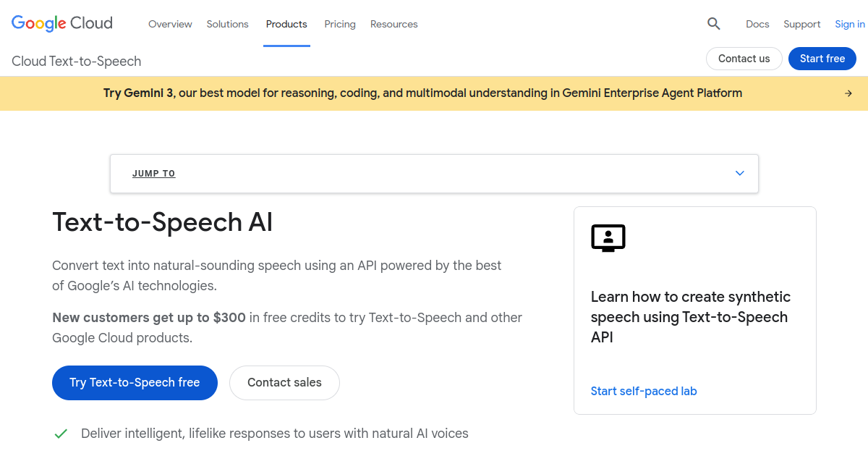
Task: Click Sign in
Action: (x=850, y=24)
